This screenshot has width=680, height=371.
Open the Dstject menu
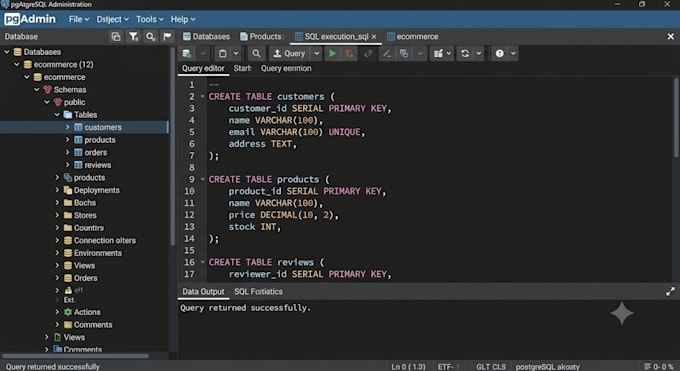[112, 19]
